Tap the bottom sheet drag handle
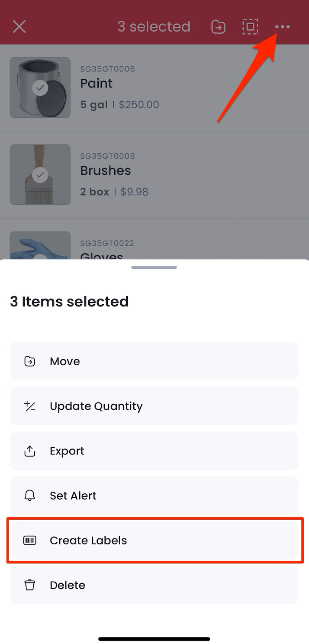Image resolution: width=309 pixels, height=644 pixels. 154,267
